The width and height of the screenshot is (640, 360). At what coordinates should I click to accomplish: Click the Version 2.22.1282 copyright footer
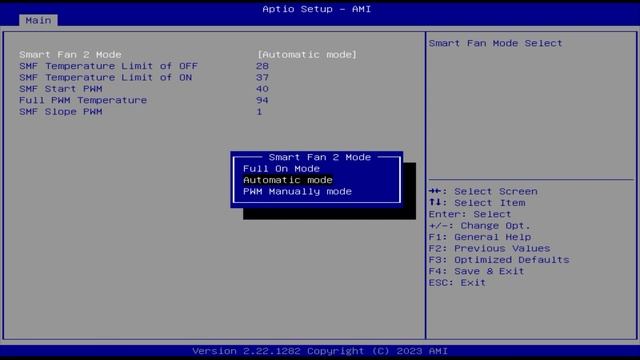pyautogui.click(x=320, y=351)
